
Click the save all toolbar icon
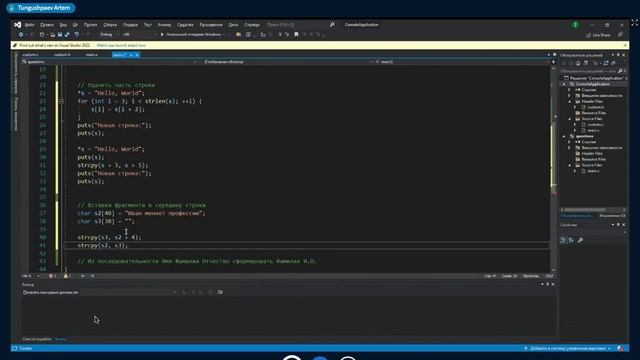(x=67, y=35)
